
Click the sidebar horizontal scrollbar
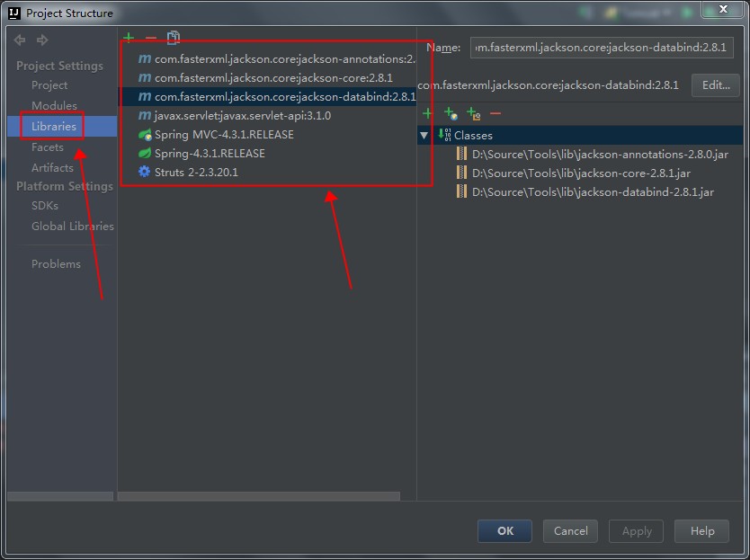click(60, 496)
